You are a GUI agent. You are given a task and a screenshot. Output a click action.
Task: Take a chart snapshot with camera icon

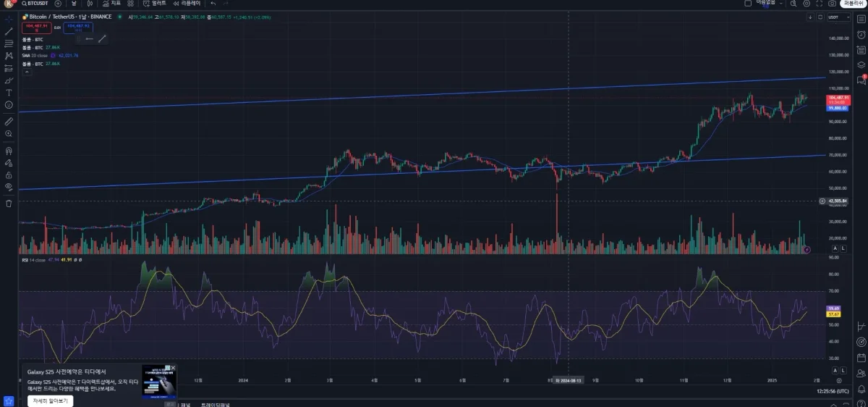click(x=833, y=4)
